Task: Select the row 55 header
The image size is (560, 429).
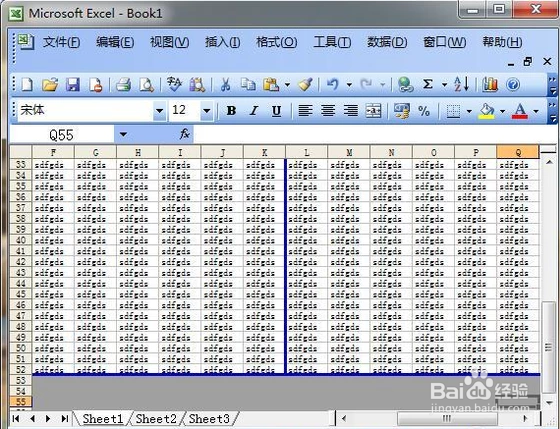Action: pos(21,402)
